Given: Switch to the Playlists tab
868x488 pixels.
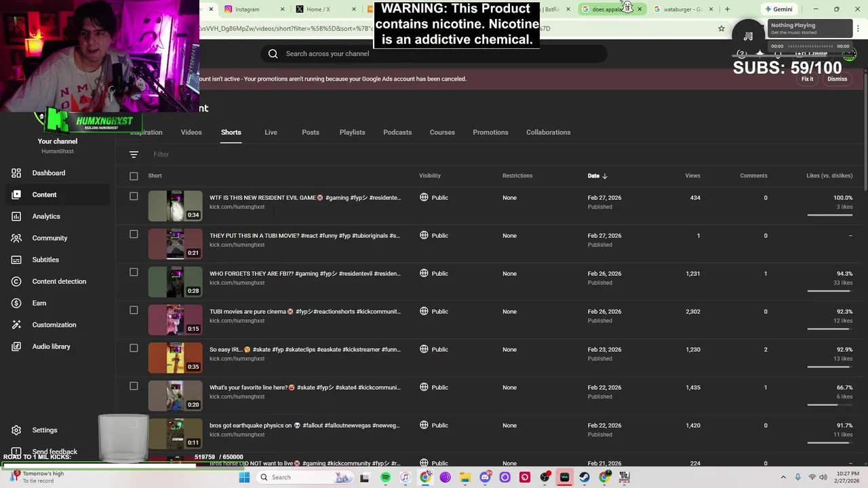Looking at the screenshot, I should pos(352,132).
